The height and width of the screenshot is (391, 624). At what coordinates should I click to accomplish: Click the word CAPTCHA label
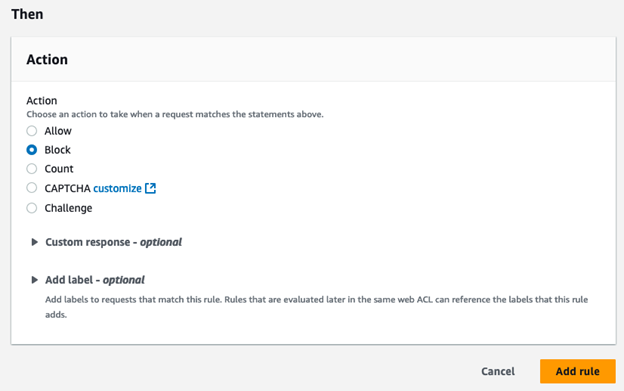point(67,188)
